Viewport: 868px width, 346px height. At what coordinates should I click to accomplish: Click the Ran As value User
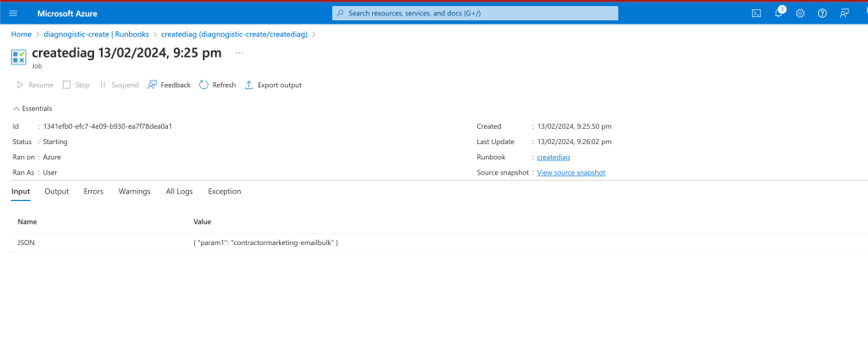coord(50,173)
